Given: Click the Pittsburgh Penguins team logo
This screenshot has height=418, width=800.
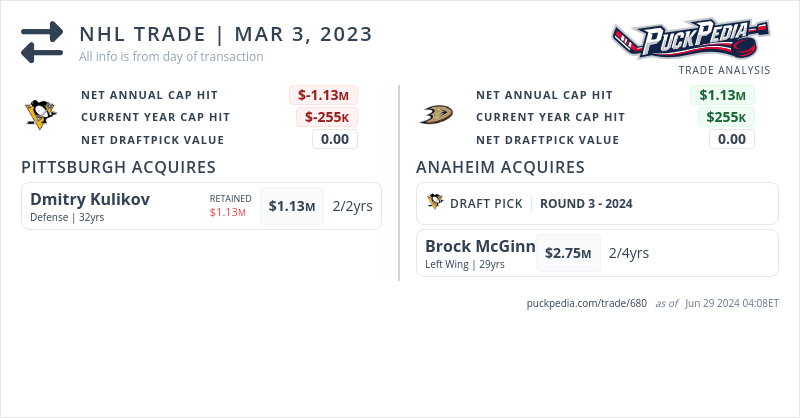Looking at the screenshot, I should (41, 115).
